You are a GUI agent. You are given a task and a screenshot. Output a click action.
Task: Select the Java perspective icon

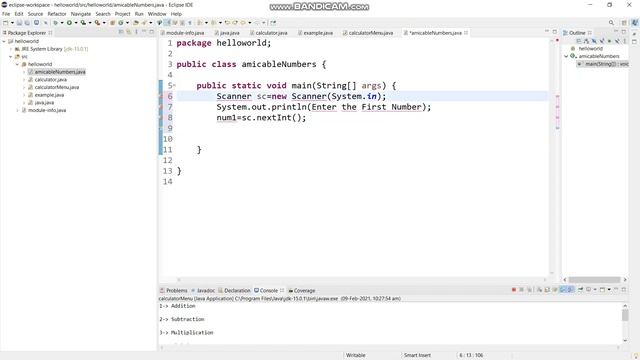pos(635,23)
